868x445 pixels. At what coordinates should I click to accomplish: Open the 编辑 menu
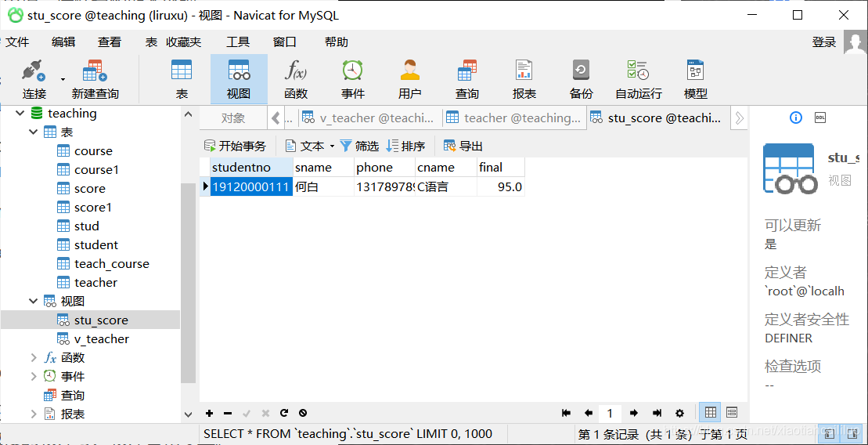click(63, 42)
